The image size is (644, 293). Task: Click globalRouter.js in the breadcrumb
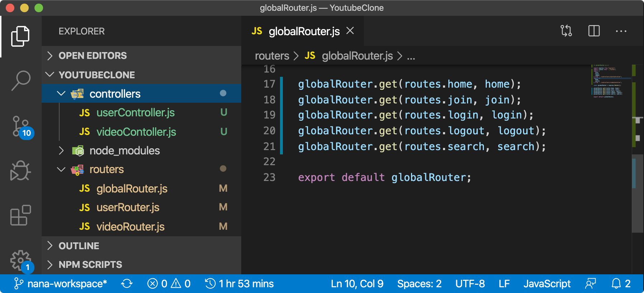[357, 56]
